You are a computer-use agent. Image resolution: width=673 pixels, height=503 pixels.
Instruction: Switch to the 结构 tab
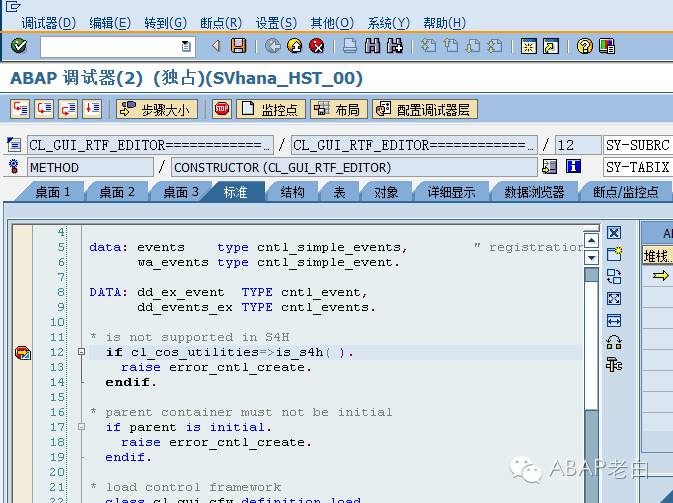(x=292, y=192)
